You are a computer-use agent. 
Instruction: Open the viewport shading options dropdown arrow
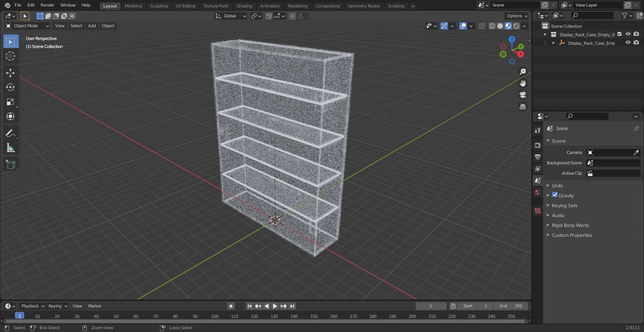(x=524, y=26)
